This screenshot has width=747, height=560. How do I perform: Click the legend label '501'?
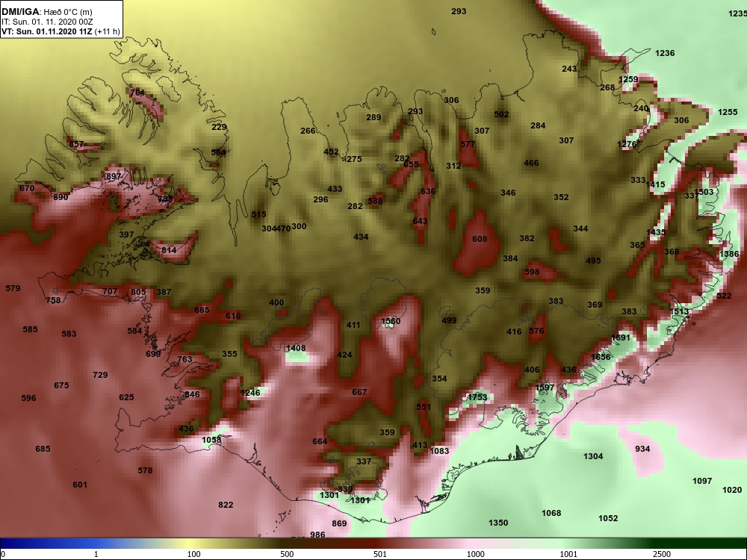(x=380, y=554)
